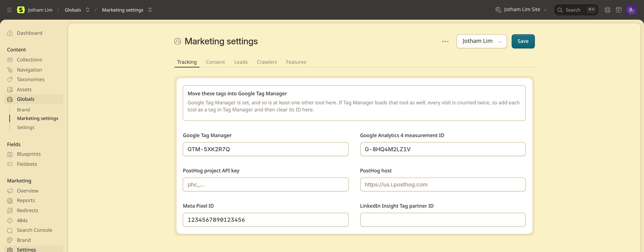Click the globe icon beside Marketing settings title
Viewport: 644px width, 252px height.
(178, 41)
